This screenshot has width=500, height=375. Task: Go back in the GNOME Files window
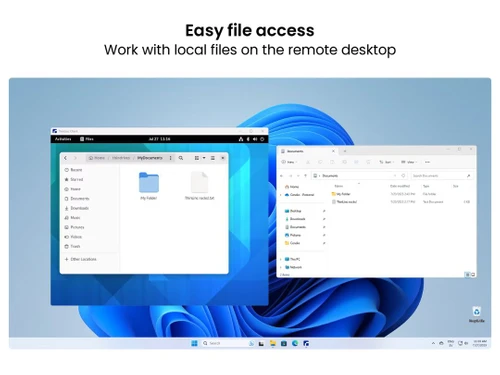(x=66, y=158)
